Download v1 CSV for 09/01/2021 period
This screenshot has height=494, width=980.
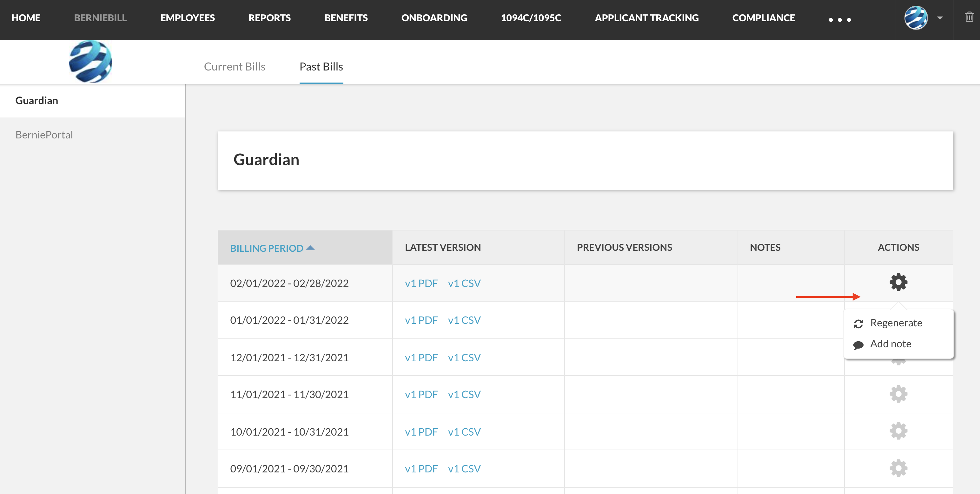click(464, 469)
